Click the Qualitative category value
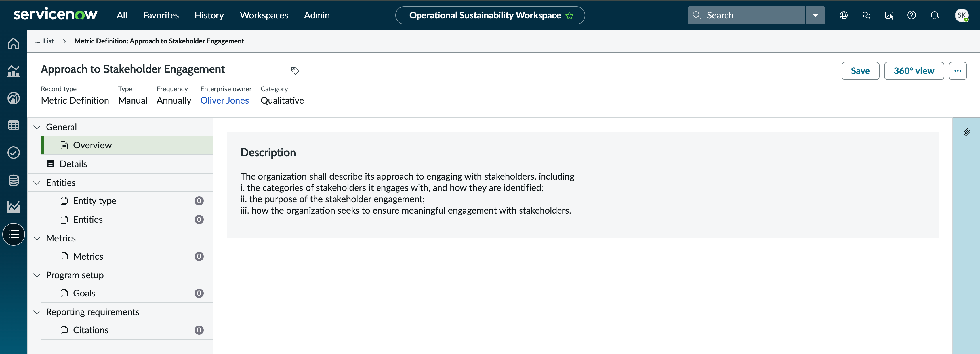980x354 pixels. 282,100
